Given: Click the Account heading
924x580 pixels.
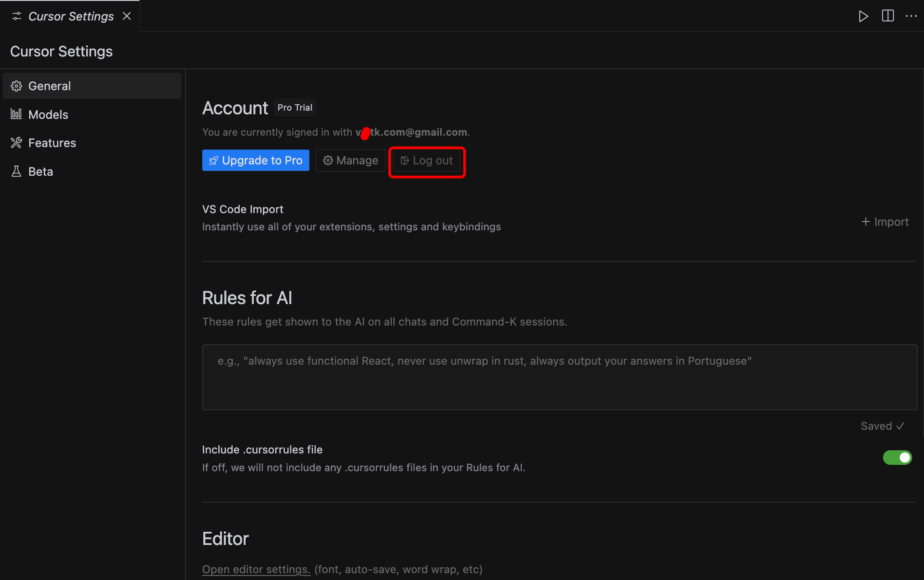Looking at the screenshot, I should pyautogui.click(x=235, y=108).
